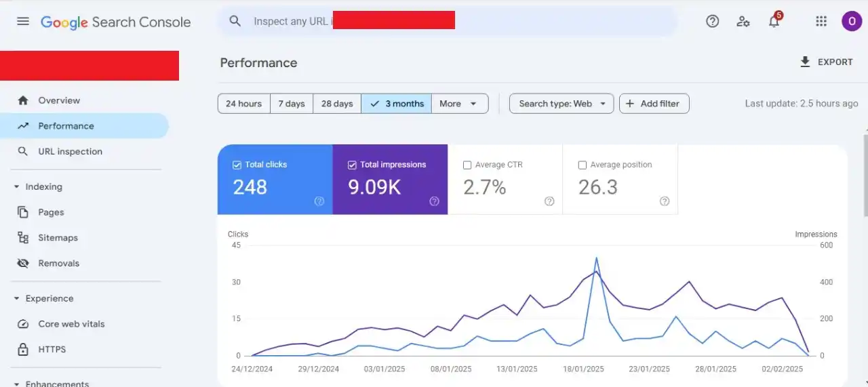Open the notifications bell
Viewport: 868px width, 387px height.
(x=774, y=22)
